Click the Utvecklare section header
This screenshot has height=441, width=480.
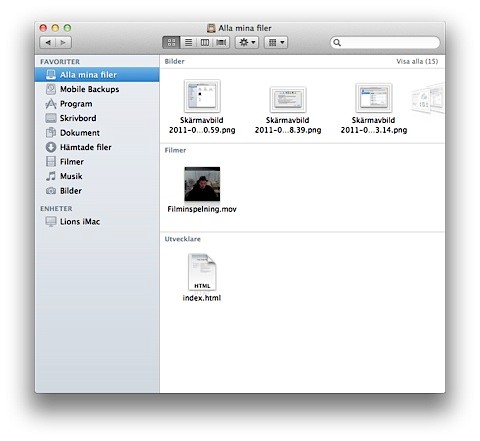(x=183, y=239)
